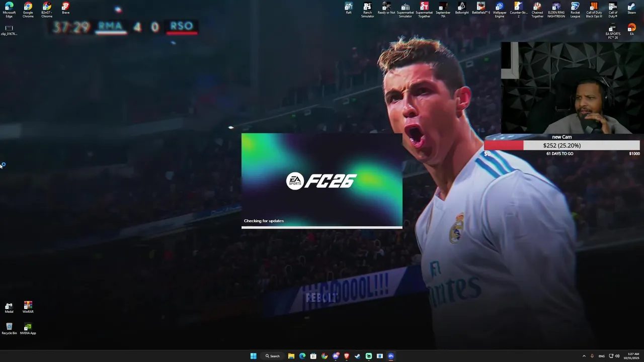Screen dimensions: 644x362
Task: Select the EA SPORTS FC 26 desktop shortcut
Action: point(613,31)
